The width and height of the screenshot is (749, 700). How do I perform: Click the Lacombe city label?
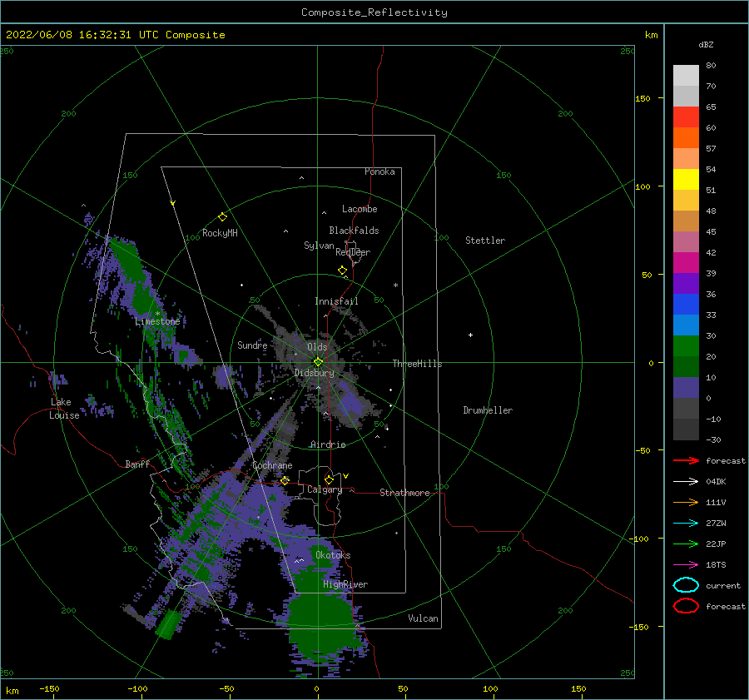pos(360,209)
